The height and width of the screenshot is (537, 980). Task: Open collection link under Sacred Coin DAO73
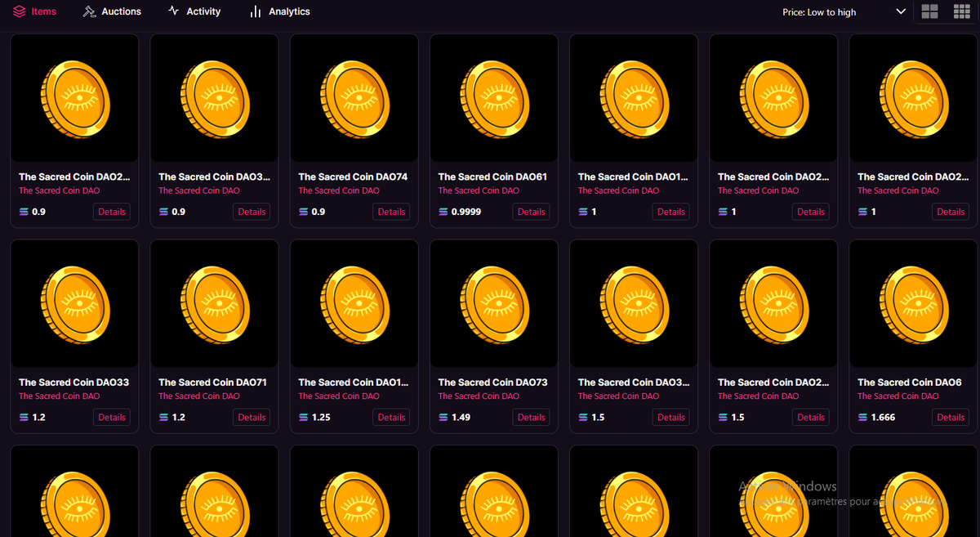pyautogui.click(x=479, y=396)
